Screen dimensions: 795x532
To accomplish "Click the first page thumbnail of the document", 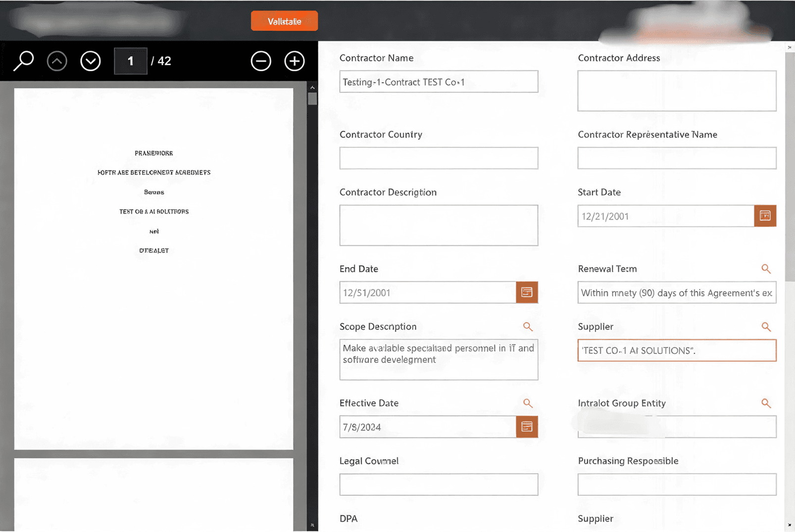I will [x=153, y=269].
